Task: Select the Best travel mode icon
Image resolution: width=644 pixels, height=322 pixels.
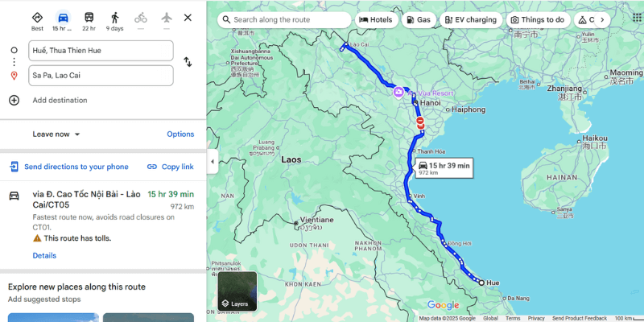Action: coord(37,18)
